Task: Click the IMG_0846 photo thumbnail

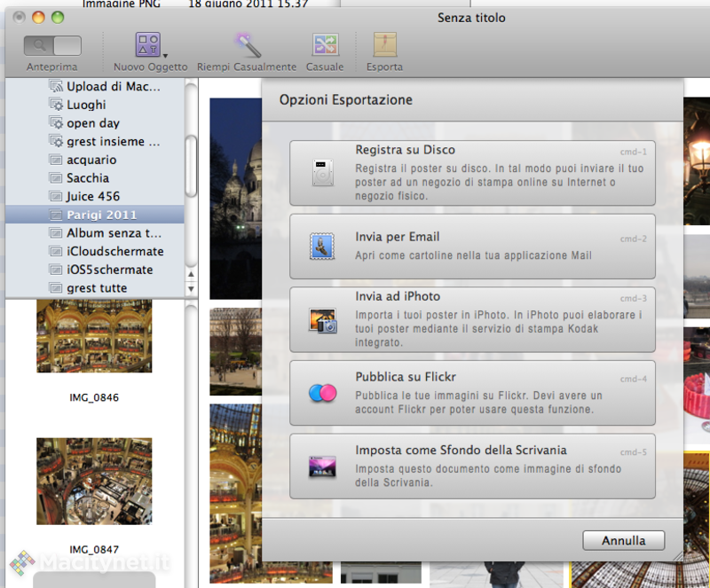Action: pyautogui.click(x=94, y=336)
